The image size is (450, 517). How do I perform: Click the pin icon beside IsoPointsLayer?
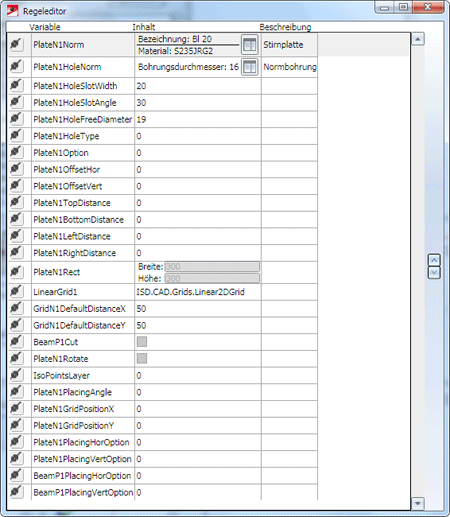click(x=16, y=375)
